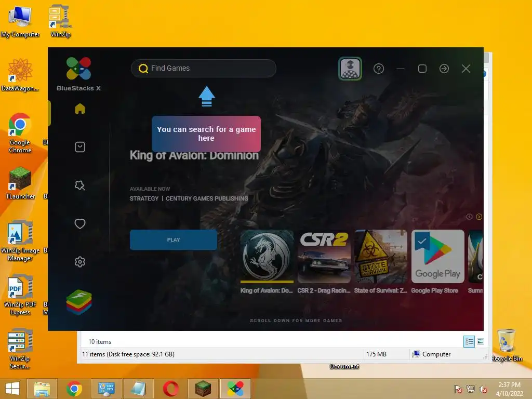This screenshot has width=532, height=399.
Task: Select TLauncher desktop shortcut
Action: (x=20, y=183)
